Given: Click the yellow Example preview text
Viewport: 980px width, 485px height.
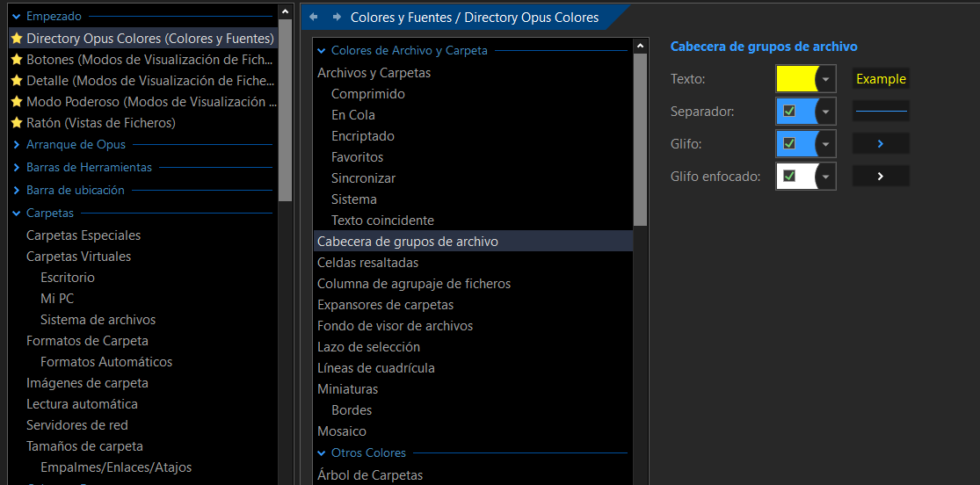Looking at the screenshot, I should pos(881,79).
